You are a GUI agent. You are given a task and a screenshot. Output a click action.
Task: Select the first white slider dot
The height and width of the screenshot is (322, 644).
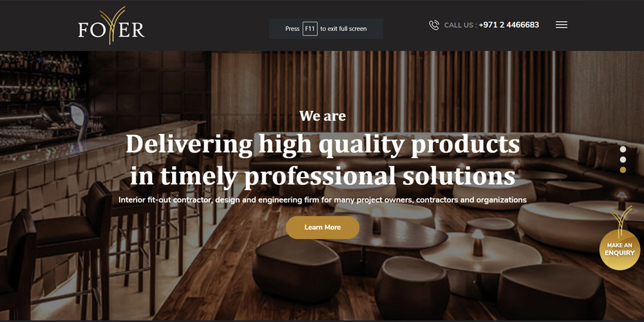[623, 149]
